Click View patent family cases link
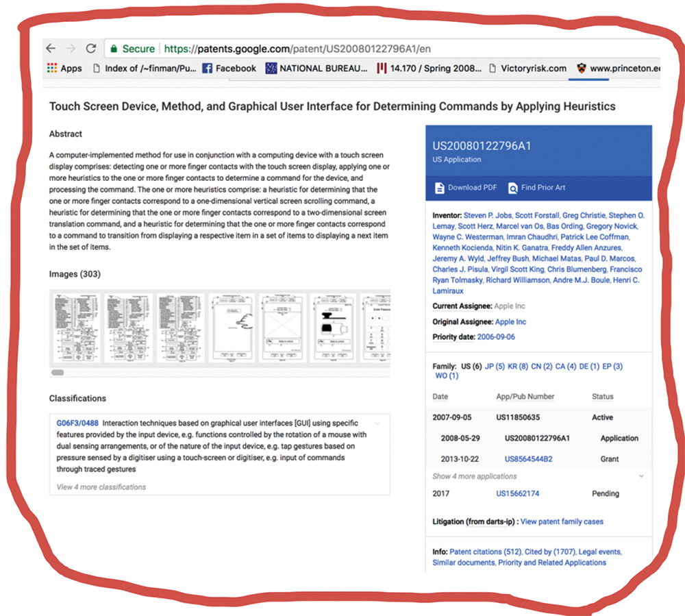 (562, 521)
